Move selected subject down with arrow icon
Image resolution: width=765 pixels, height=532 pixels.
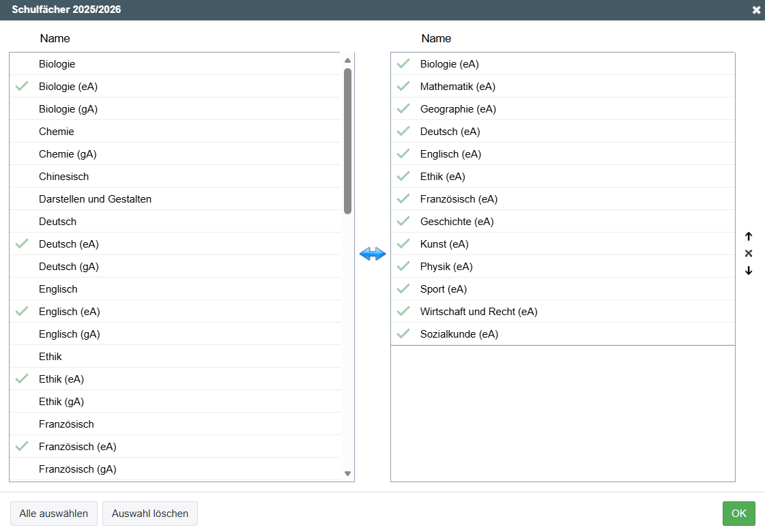(749, 270)
